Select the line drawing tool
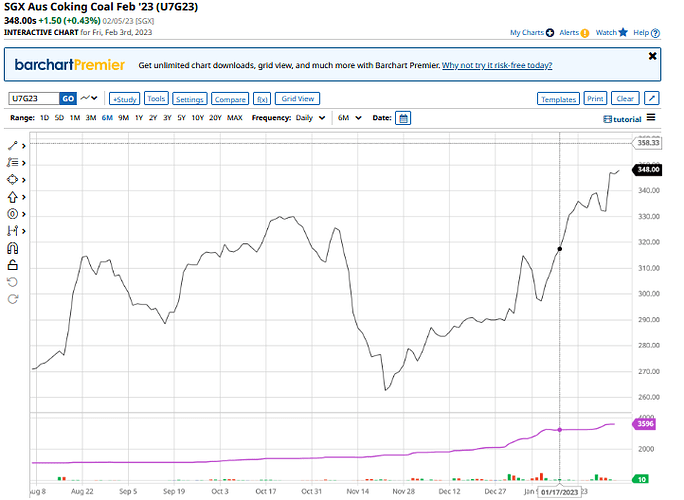 (x=13, y=145)
